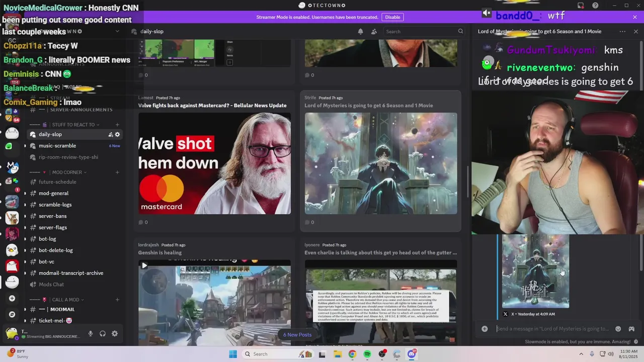
Task: Open Google Chrome from the taskbar
Action: click(x=352, y=354)
